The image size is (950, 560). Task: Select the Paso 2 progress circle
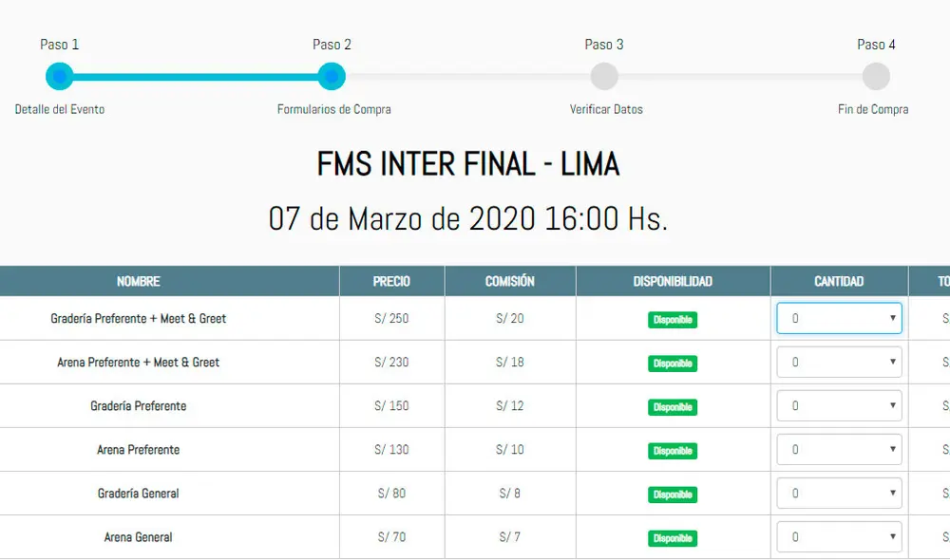tap(332, 76)
